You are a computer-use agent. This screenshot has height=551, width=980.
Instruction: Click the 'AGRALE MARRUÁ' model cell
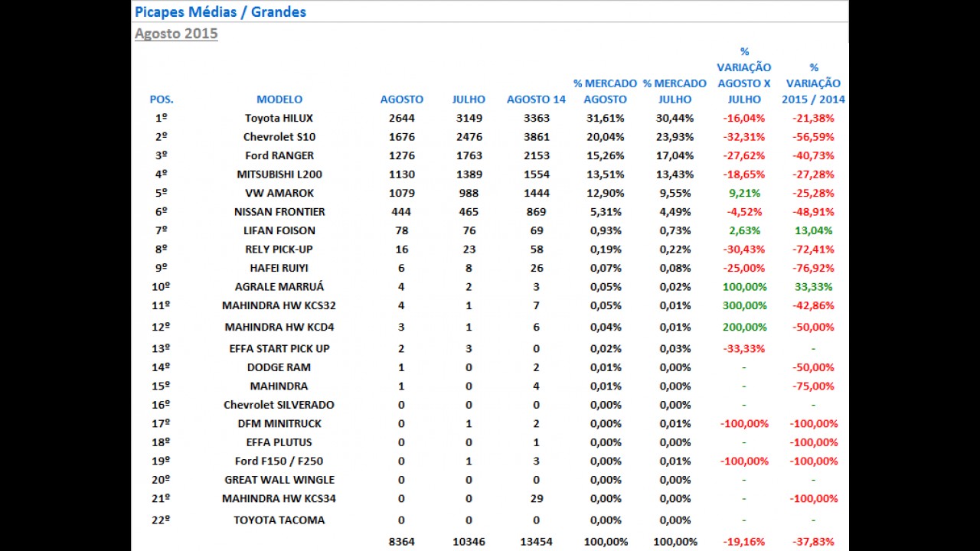pyautogui.click(x=279, y=286)
